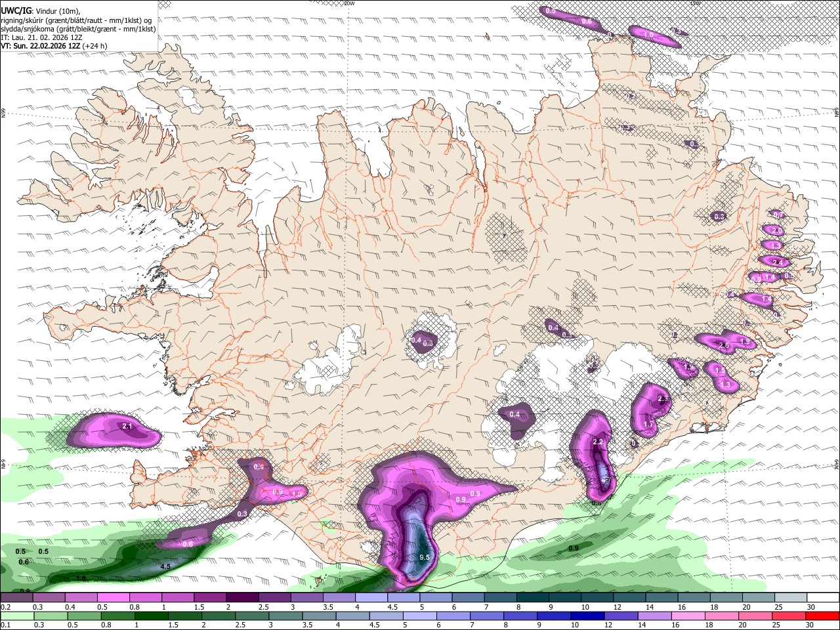Click the 'rigning/skúrir' legend description line
The width and height of the screenshot is (840, 630).
point(75,20)
